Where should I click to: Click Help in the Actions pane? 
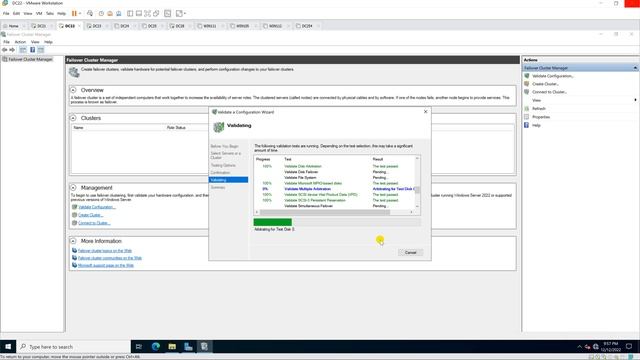click(536, 125)
